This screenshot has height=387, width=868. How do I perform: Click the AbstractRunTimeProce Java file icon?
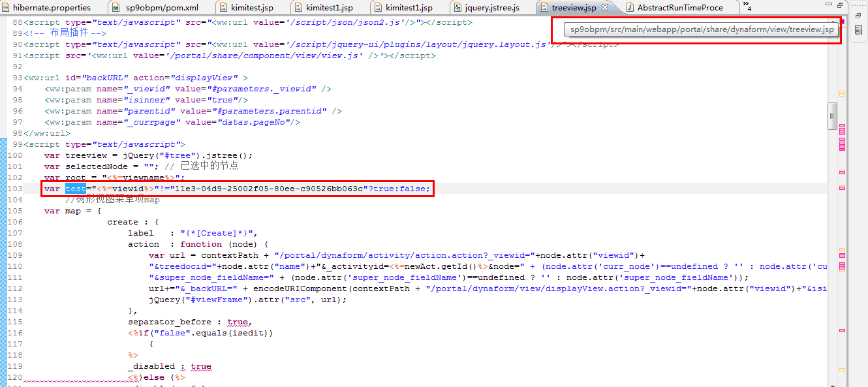tap(630, 8)
